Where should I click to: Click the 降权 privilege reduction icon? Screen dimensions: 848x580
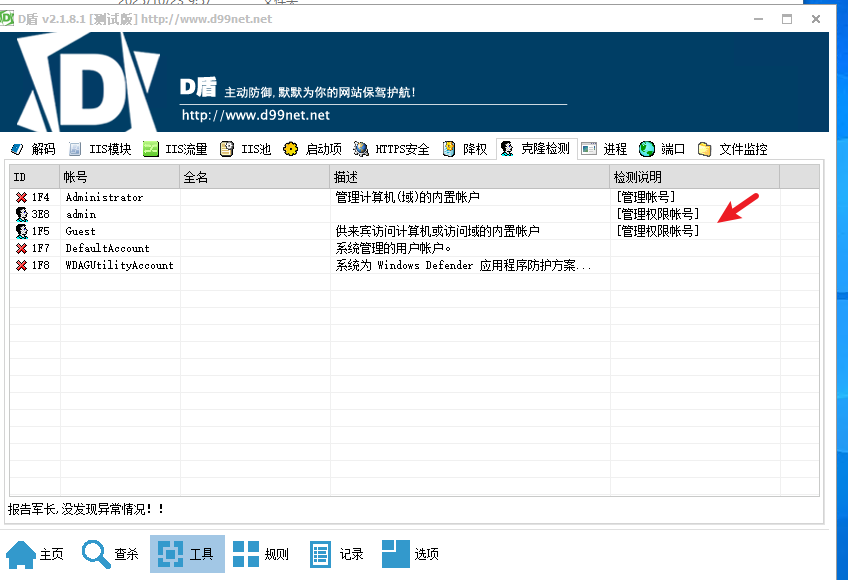(x=449, y=149)
